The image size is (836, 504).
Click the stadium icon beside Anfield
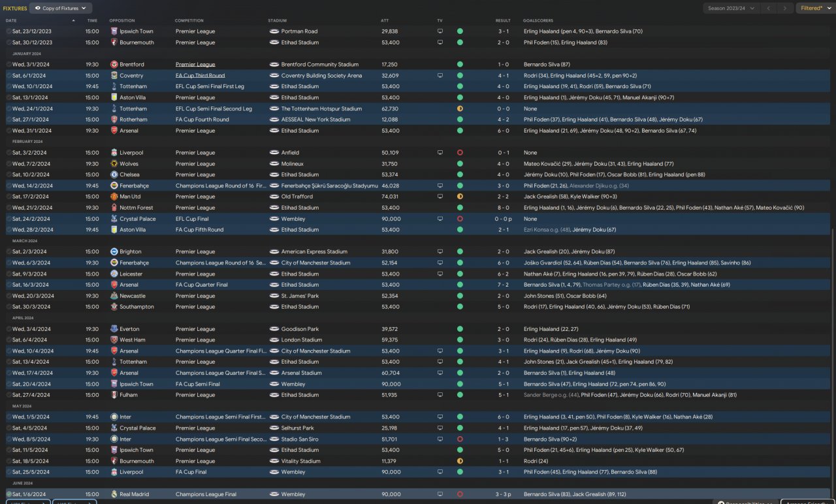(x=274, y=153)
